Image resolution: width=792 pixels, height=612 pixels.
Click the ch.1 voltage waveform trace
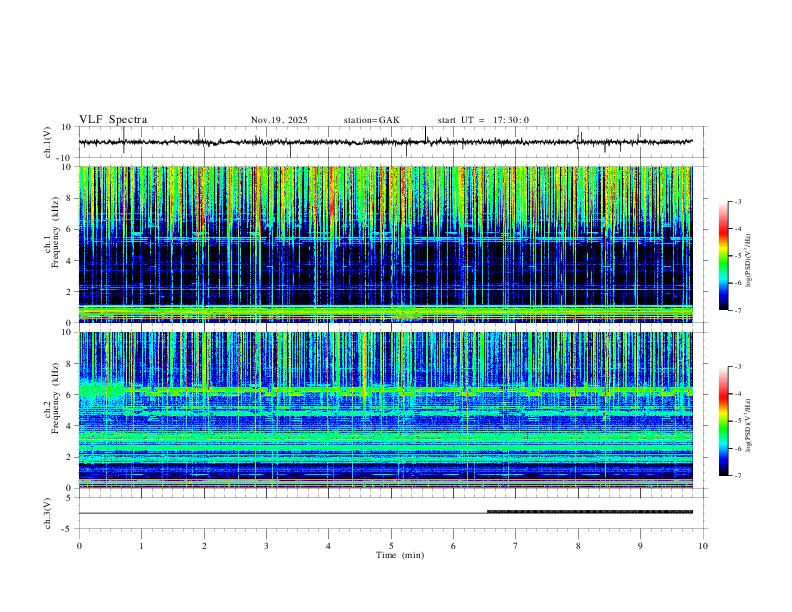(385, 142)
